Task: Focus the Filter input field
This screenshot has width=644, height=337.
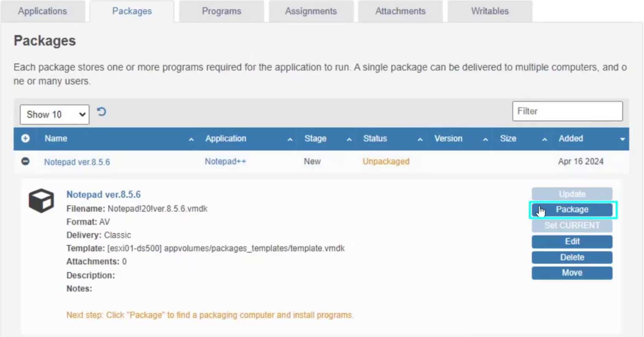Action: tap(567, 111)
